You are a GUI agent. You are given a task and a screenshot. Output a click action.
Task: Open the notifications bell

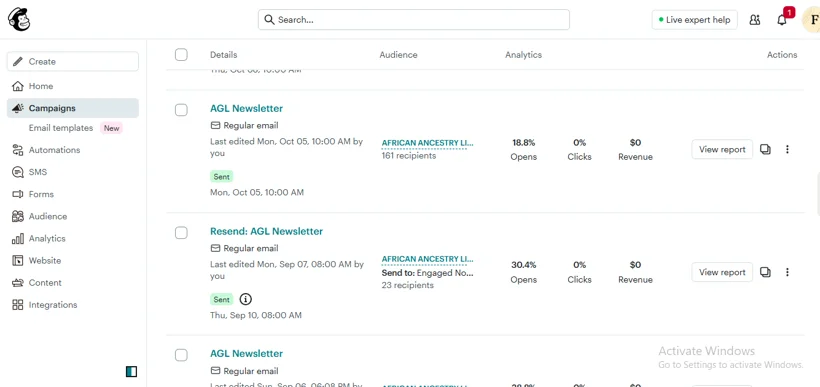point(782,20)
